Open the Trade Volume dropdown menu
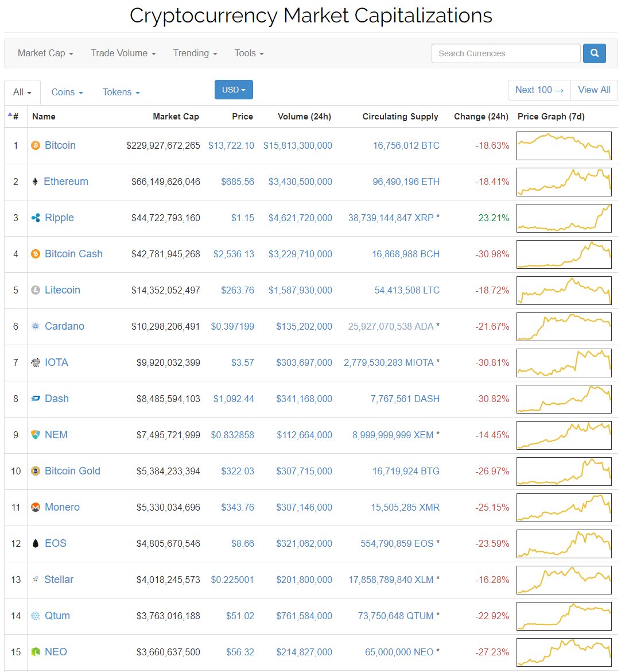Viewport: 629px width, 672px height. click(123, 53)
